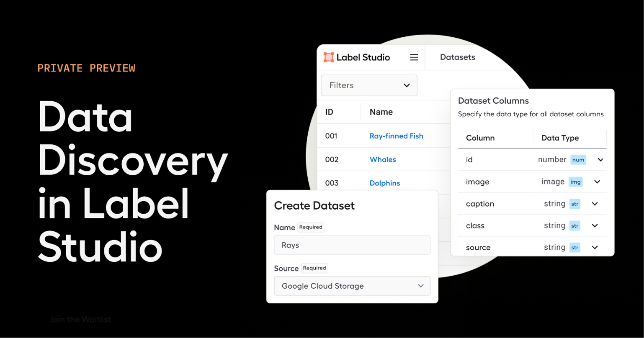Collapse the source row data type selector

coord(595,247)
